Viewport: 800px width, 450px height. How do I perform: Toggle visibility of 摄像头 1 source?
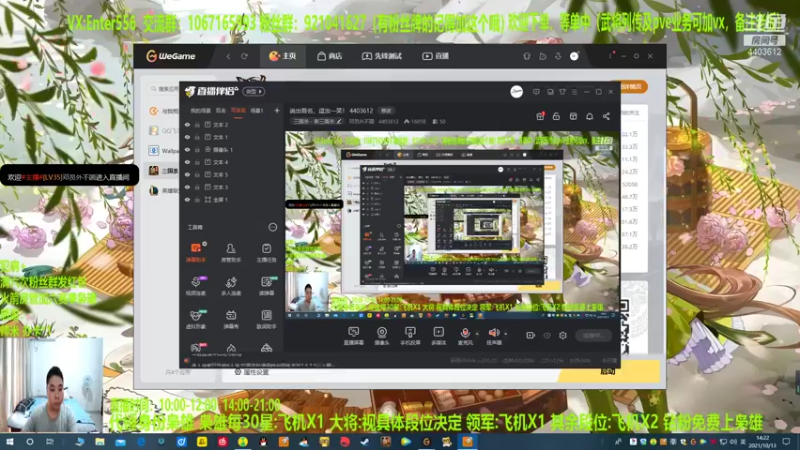187,149
